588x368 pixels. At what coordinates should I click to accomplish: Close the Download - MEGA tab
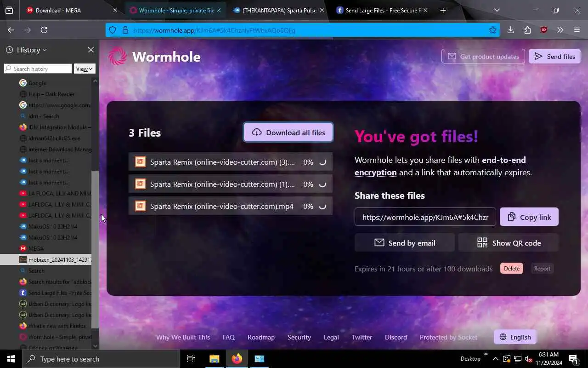click(x=115, y=10)
